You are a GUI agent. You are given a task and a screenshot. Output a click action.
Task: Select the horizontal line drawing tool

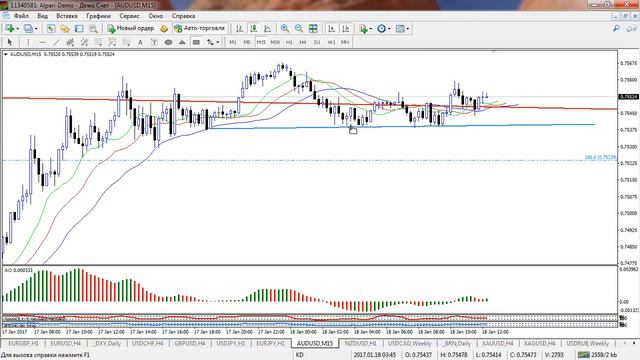pyautogui.click(x=42, y=42)
